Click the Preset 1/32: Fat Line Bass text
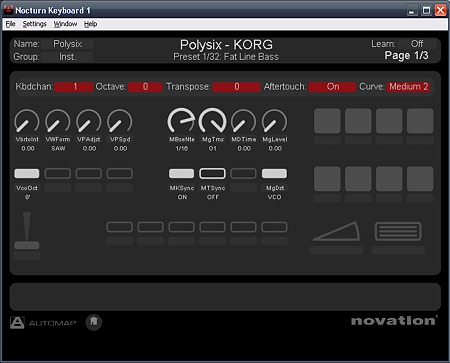Viewport: 450px width, 363px height. (x=226, y=57)
